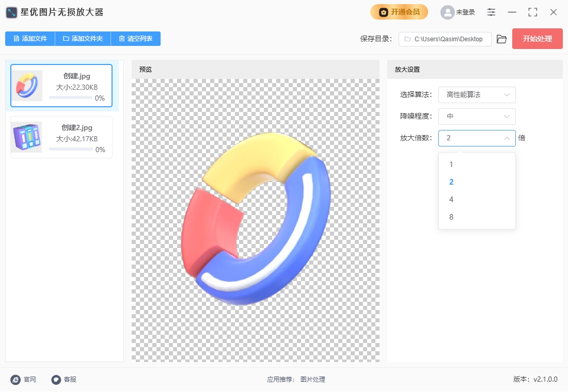The image size is (568, 392).
Task: Click the app logo icon in title bar
Action: (12, 12)
